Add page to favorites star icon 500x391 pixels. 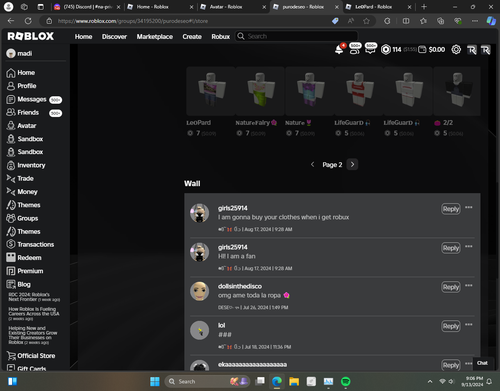point(366,21)
